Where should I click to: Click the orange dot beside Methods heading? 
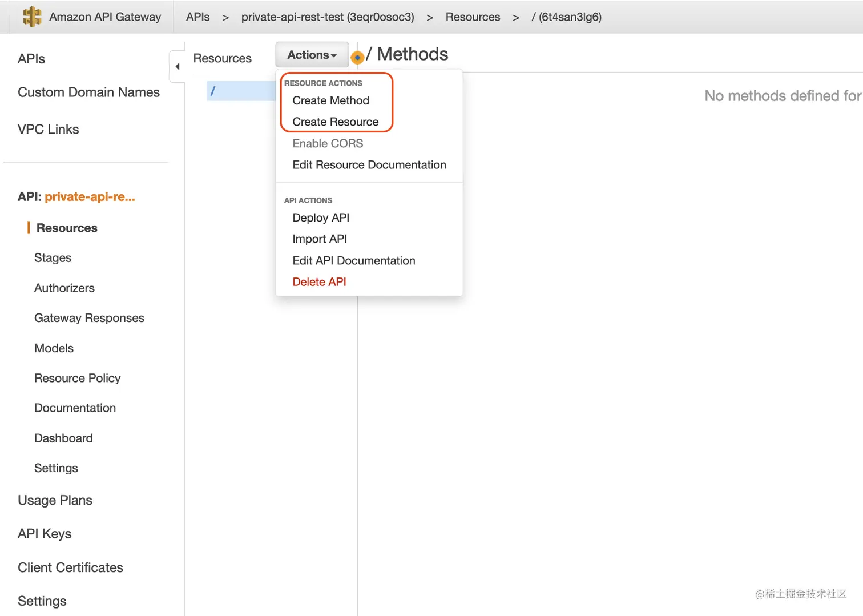point(357,57)
